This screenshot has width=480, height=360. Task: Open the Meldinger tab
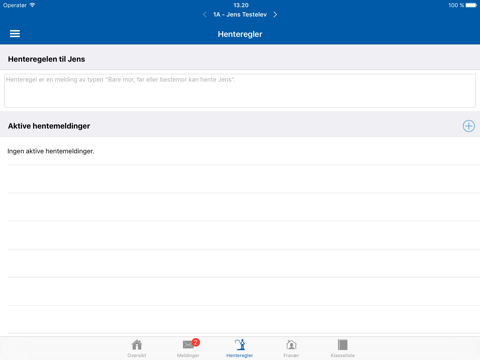click(x=188, y=348)
